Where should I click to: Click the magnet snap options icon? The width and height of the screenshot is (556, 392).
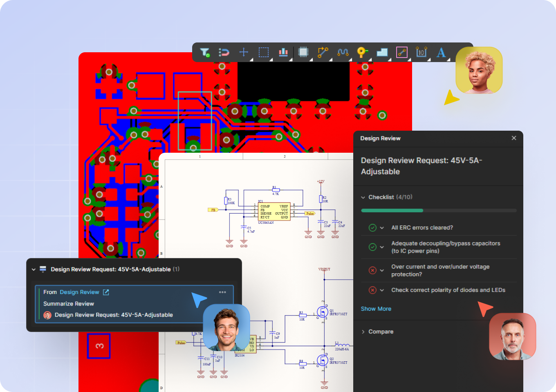pyautogui.click(x=224, y=52)
